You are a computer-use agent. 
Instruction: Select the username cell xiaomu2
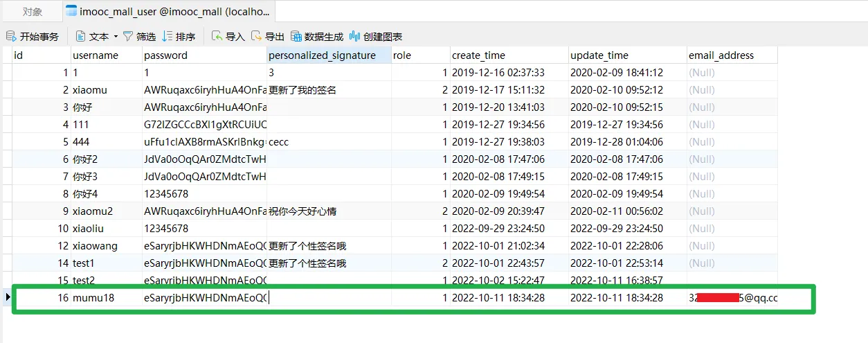(x=107, y=211)
